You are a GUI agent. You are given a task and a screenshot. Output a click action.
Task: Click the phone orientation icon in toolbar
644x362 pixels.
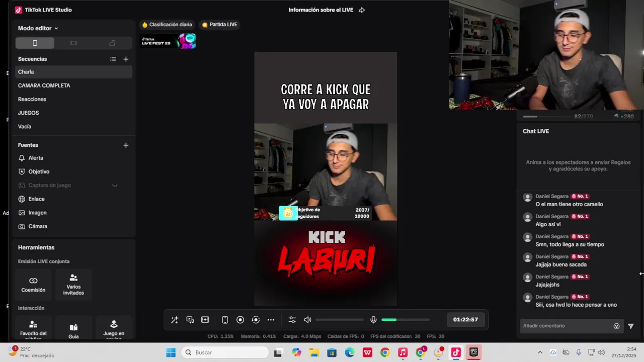225,320
